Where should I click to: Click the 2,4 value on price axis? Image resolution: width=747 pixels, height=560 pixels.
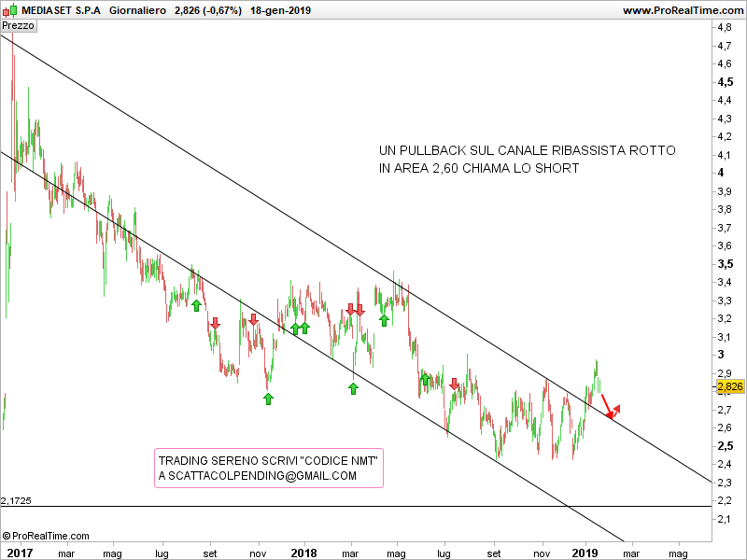725,464
